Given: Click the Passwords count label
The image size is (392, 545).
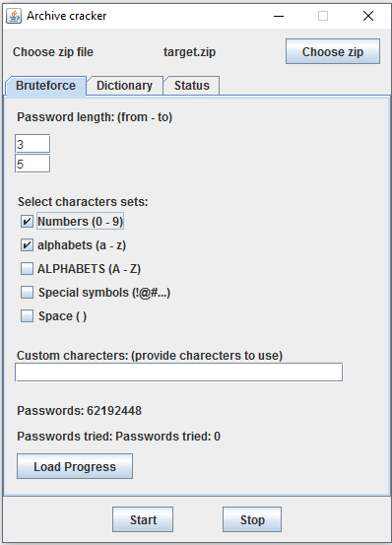Looking at the screenshot, I should pyautogui.click(x=79, y=411).
